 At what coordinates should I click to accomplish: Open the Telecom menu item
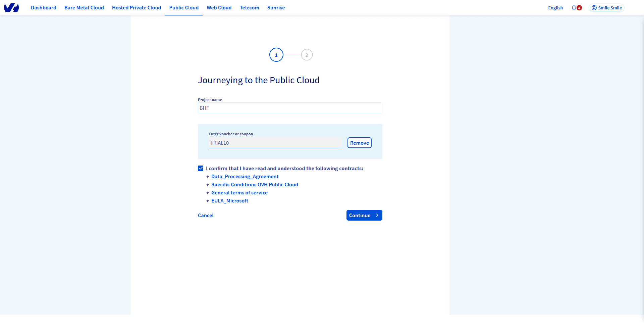coord(249,8)
